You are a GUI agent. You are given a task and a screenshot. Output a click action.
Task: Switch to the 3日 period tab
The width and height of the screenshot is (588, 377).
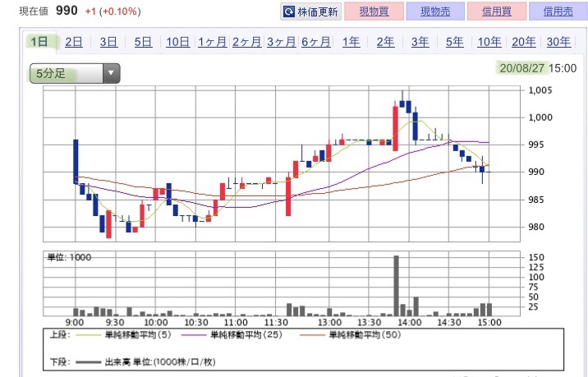(108, 42)
